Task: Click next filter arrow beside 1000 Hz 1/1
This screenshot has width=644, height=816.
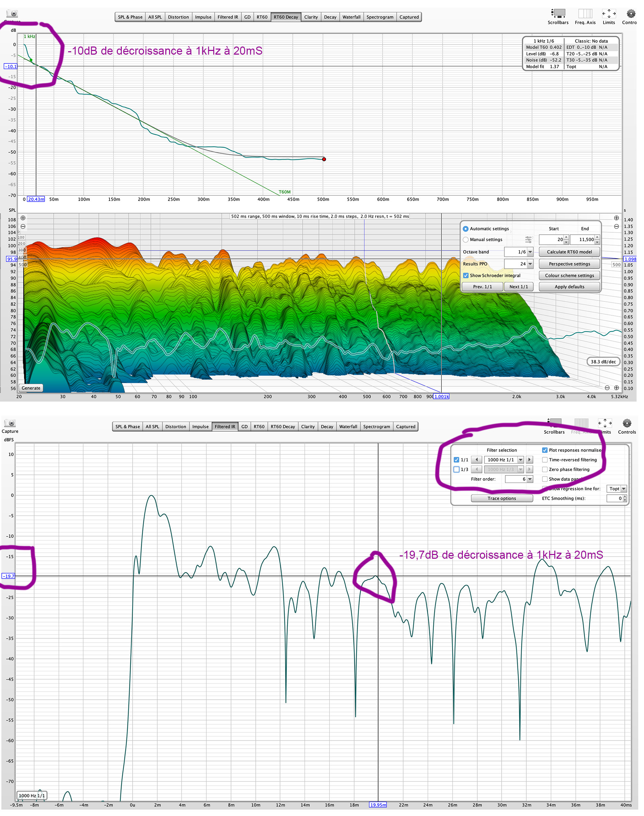Action: (x=529, y=460)
